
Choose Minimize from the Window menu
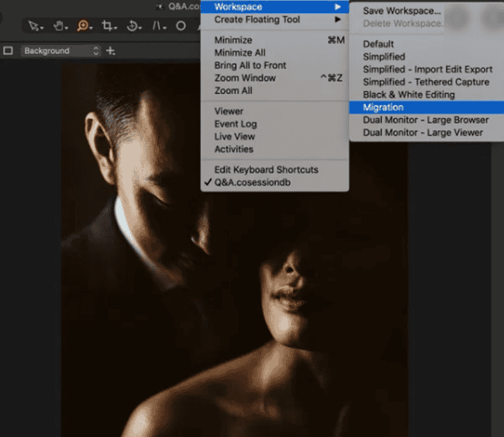click(274, 40)
